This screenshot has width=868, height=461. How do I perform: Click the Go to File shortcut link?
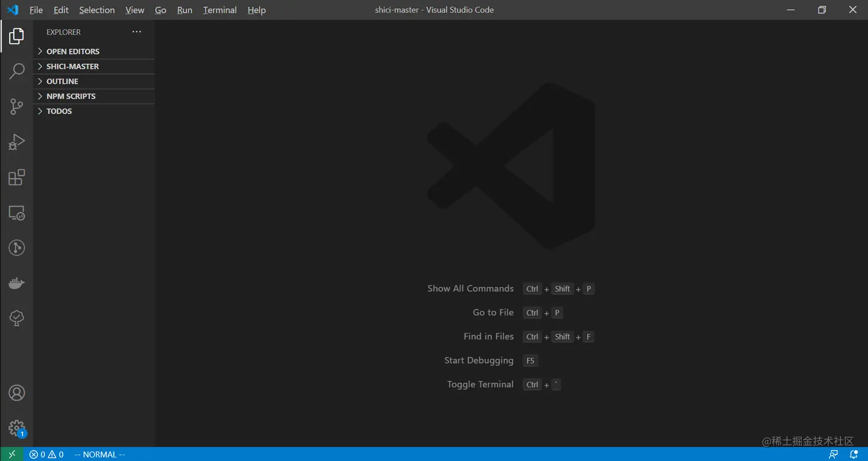point(493,312)
